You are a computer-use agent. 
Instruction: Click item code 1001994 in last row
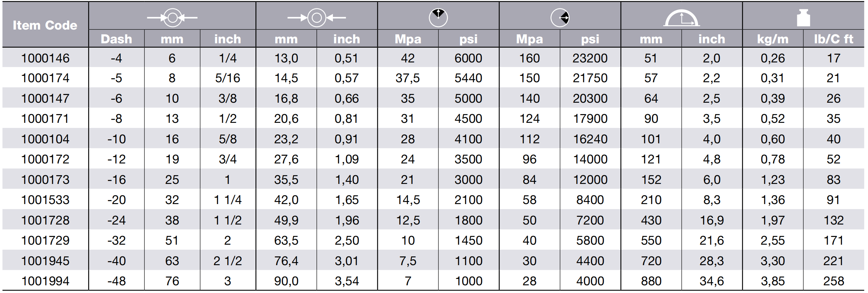(45, 281)
